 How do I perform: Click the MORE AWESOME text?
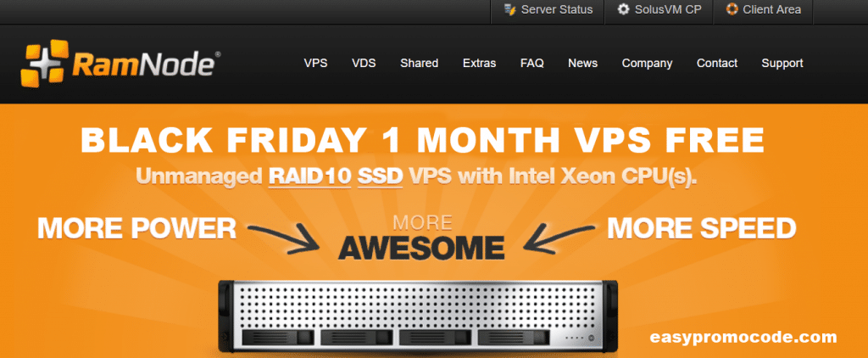click(x=422, y=238)
